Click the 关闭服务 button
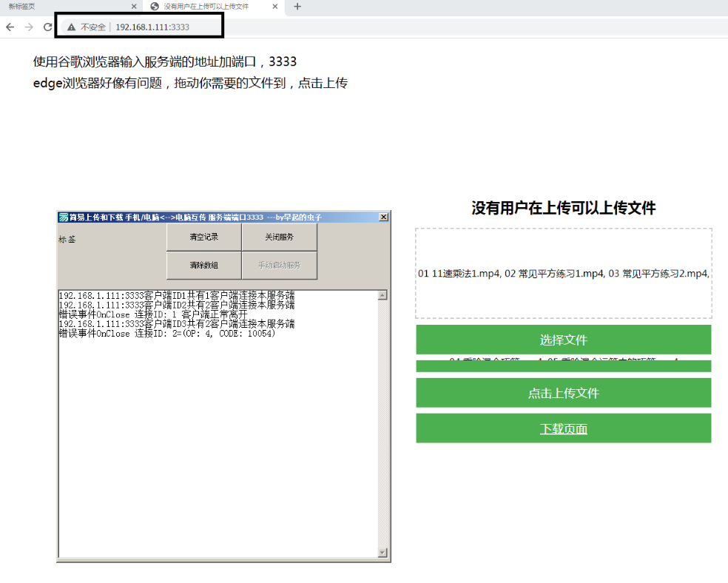This screenshot has width=728, height=583. click(280, 237)
